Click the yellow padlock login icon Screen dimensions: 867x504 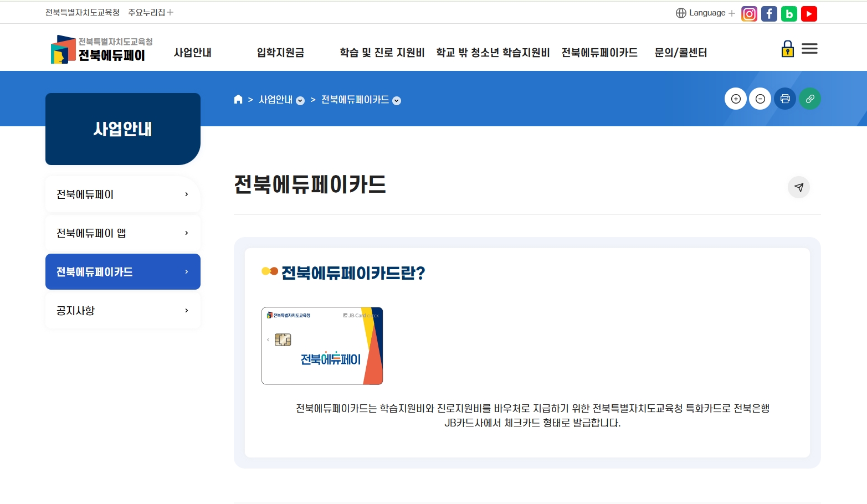(787, 49)
